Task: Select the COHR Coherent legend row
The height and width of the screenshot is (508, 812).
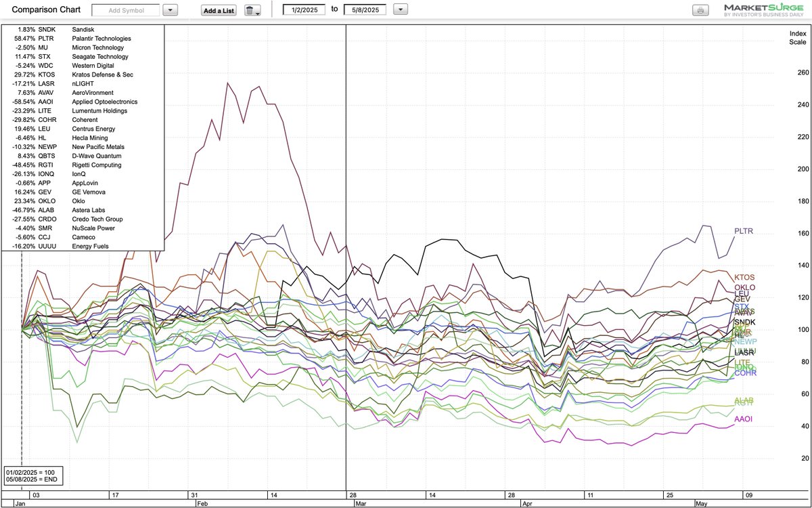Action: pyautogui.click(x=82, y=120)
